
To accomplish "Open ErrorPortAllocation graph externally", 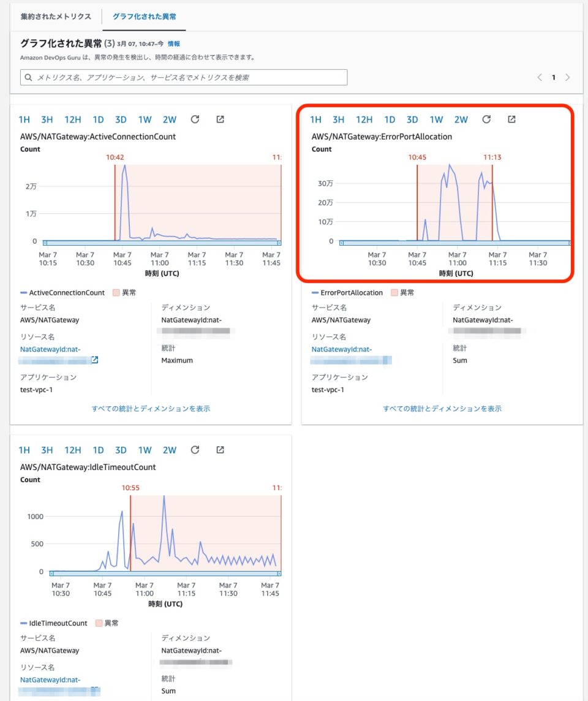I will (x=511, y=119).
